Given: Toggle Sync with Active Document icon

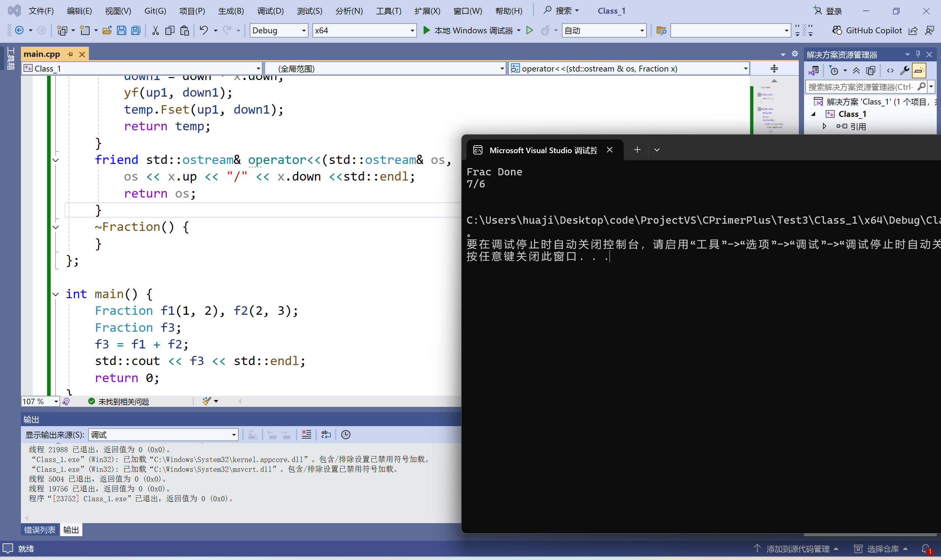Looking at the screenshot, I should coord(814,70).
